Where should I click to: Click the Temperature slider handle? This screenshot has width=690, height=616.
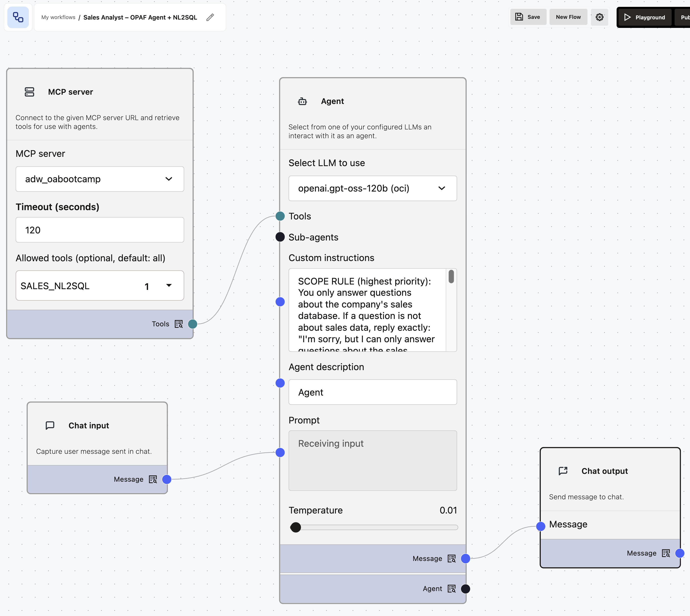tap(296, 527)
